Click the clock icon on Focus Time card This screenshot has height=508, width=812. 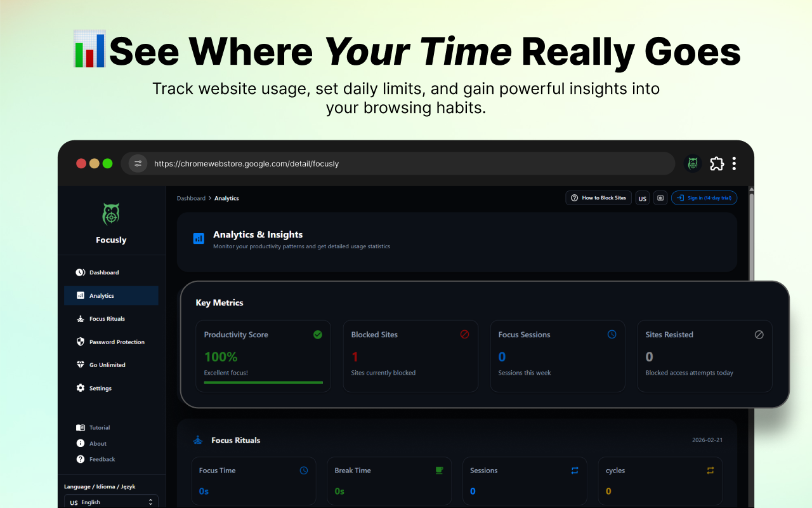click(x=304, y=471)
